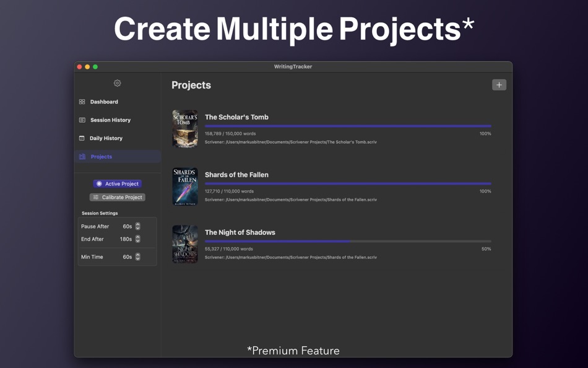Select the Projects icon in the sidebar
Image resolution: width=588 pixels, height=368 pixels.
[82, 156]
